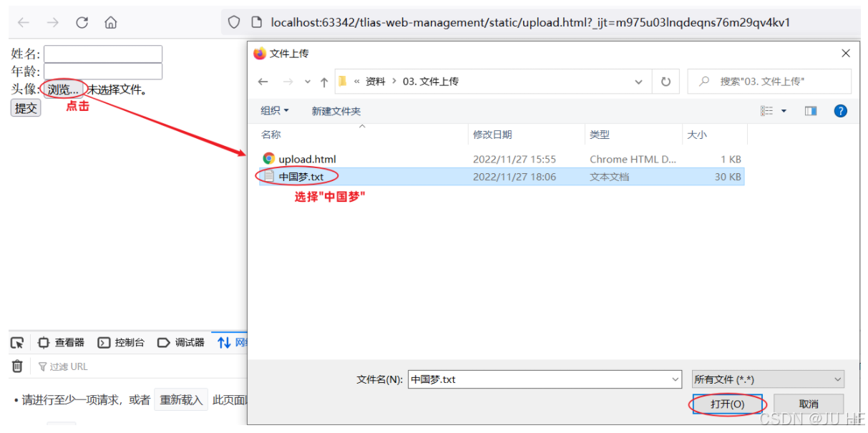868x433 pixels.
Task: Click the 打开(O) button
Action: (x=728, y=404)
